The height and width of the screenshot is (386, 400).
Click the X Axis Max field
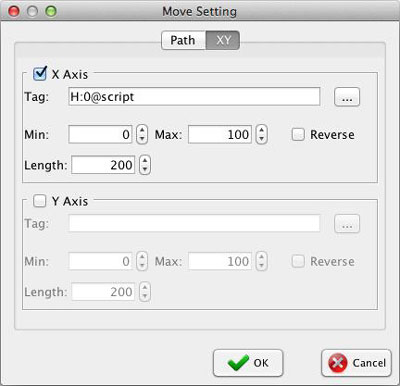click(220, 135)
